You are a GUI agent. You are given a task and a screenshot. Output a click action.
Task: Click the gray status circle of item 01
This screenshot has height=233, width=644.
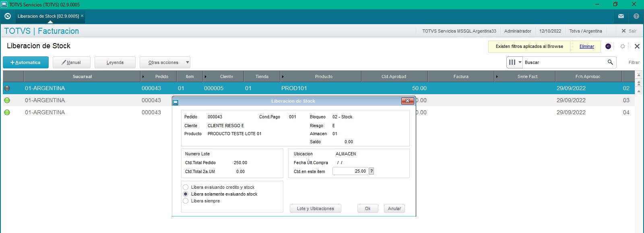pyautogui.click(x=7, y=88)
